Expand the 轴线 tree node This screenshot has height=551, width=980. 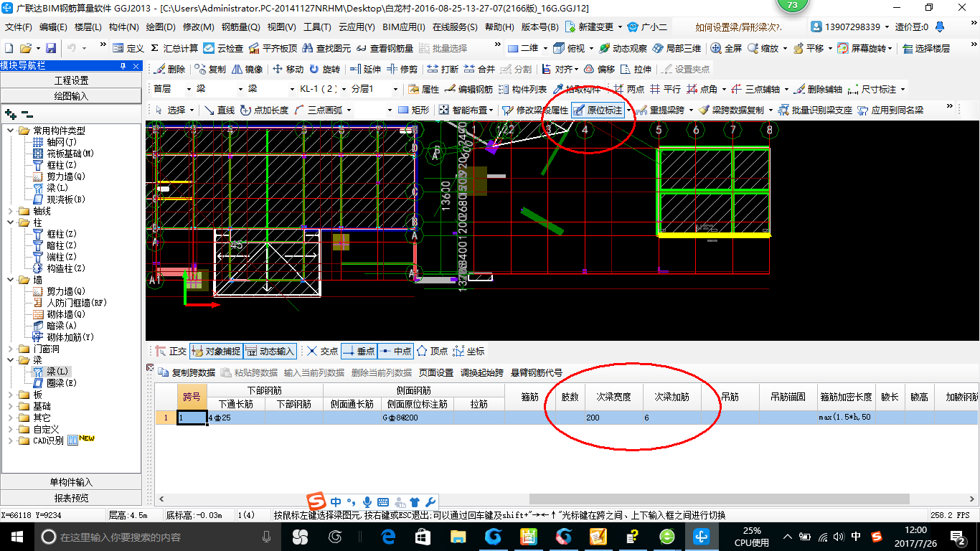(10, 211)
